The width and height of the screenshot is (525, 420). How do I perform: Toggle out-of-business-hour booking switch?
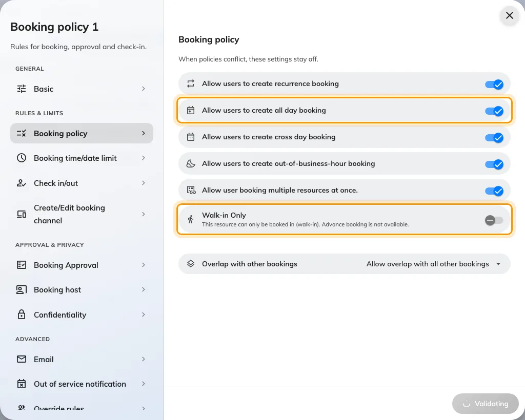point(494,164)
